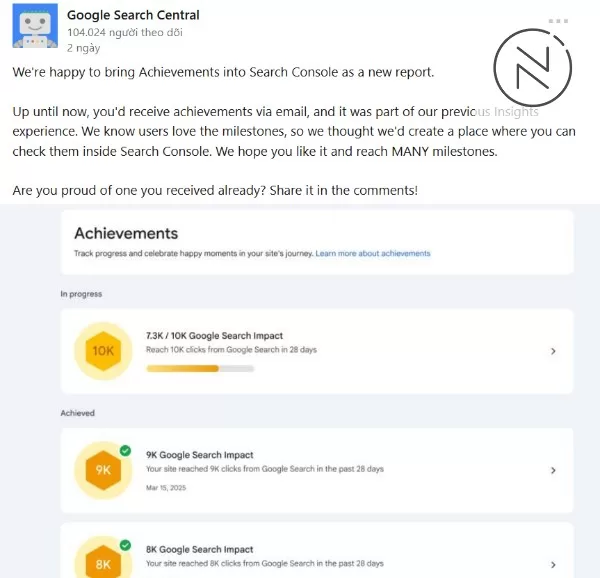Click the 10K clicks progress bar

coord(200,368)
